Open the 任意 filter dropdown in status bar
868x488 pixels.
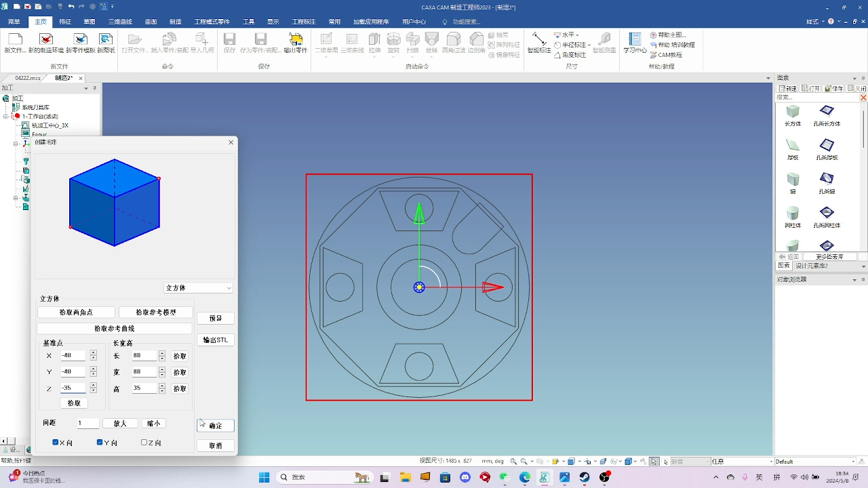pos(770,462)
